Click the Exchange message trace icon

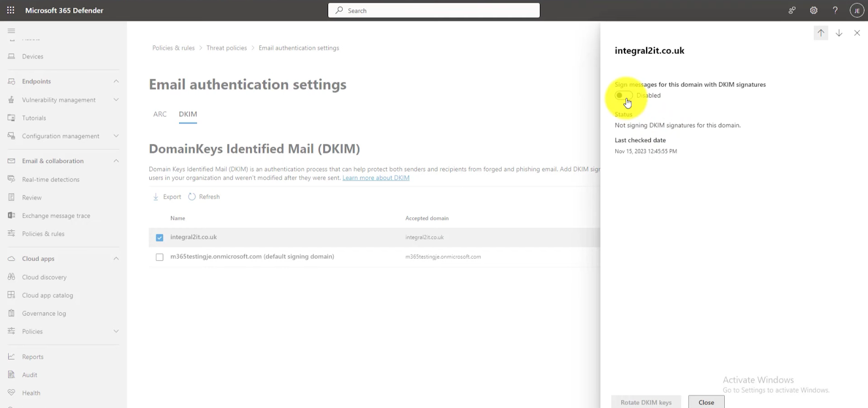(x=11, y=215)
